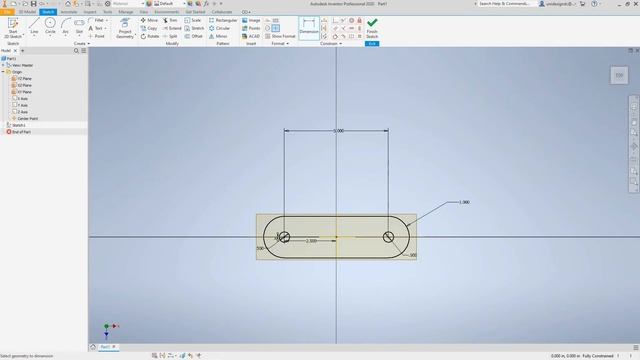640x360 pixels.
Task: Click Search Help & Commands field
Action: (x=505, y=4)
